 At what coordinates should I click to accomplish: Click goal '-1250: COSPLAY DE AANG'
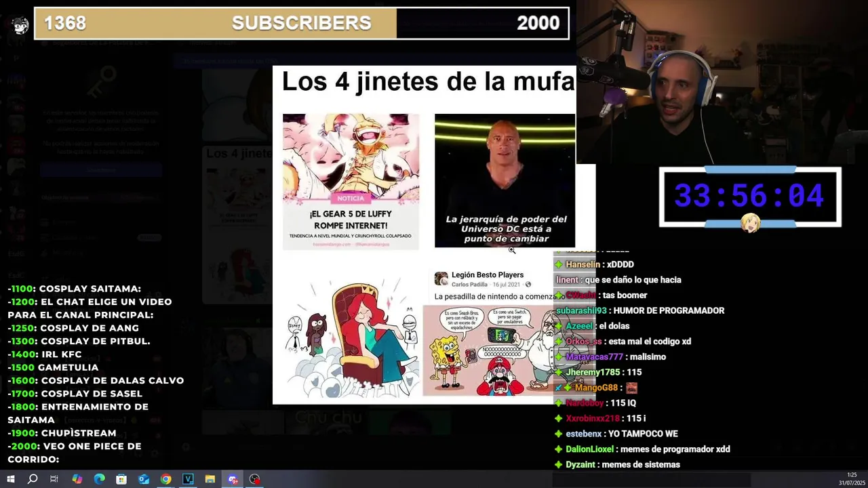coord(73,328)
